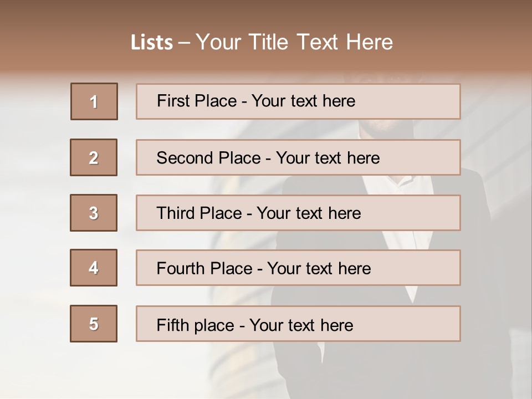532x399 pixels.
Task: Select the number 4 square
Action: click(x=94, y=268)
